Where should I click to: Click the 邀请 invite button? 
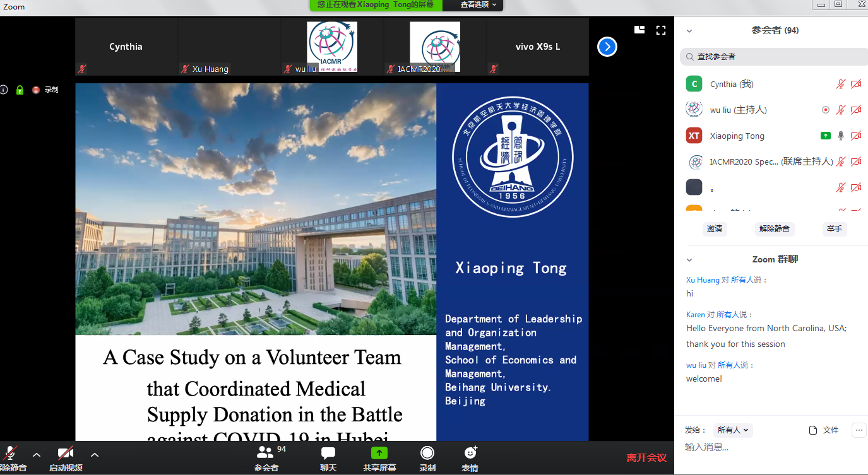click(715, 229)
